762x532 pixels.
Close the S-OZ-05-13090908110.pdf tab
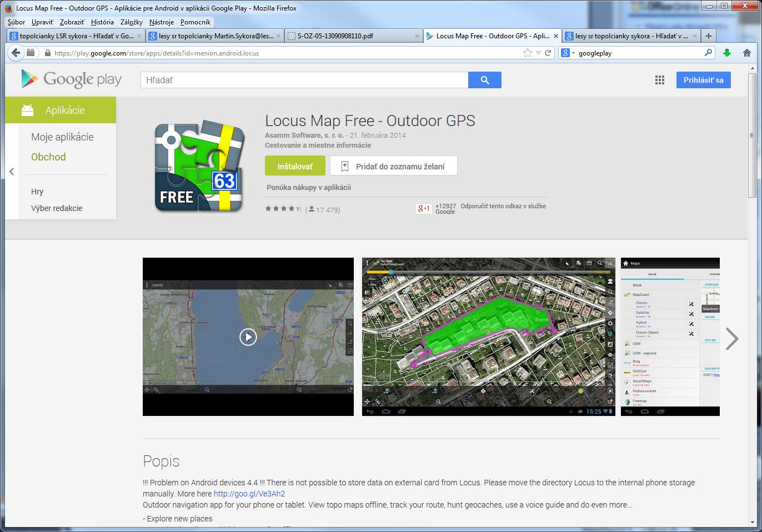(x=417, y=36)
